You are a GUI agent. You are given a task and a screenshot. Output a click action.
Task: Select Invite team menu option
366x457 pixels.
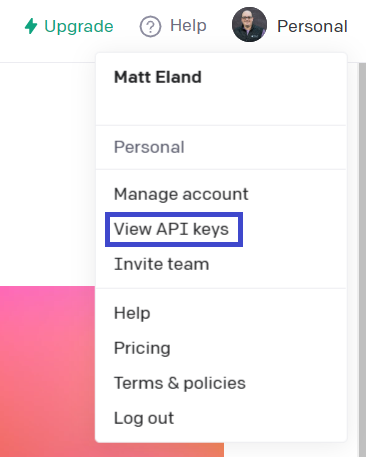162,264
